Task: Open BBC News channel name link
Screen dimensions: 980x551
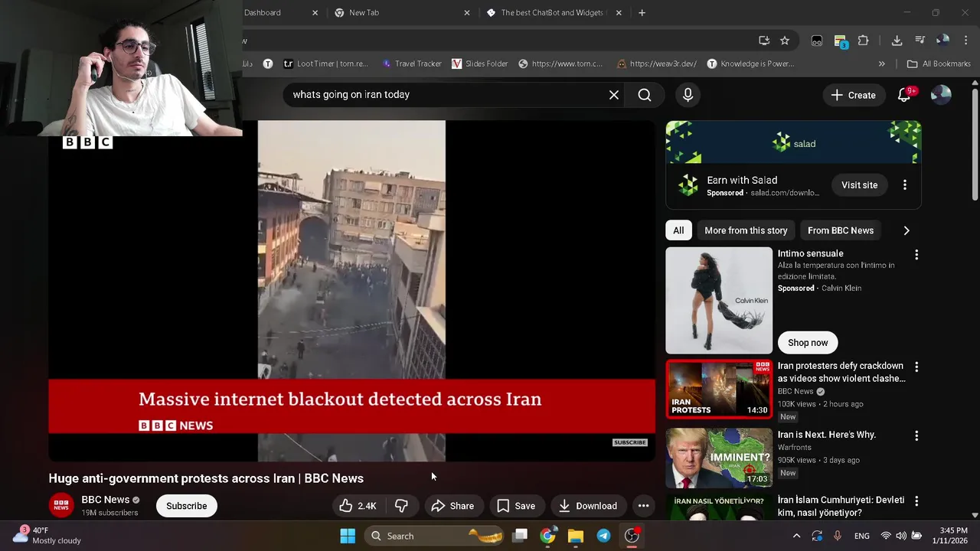Action: (x=106, y=500)
